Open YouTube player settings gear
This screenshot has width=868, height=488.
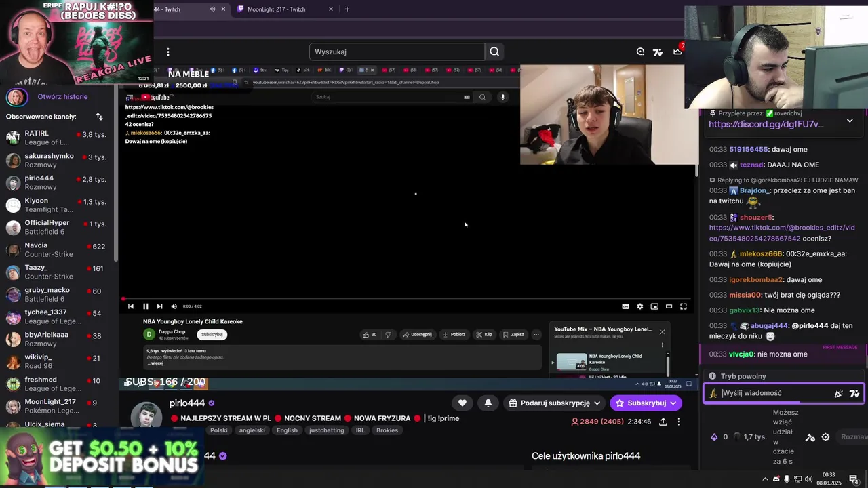(639, 306)
